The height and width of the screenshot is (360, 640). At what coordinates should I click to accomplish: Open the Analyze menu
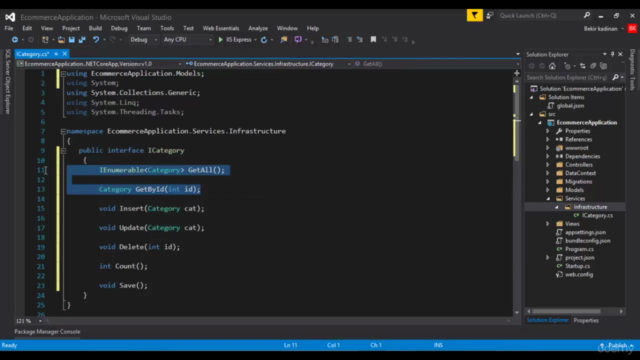[258, 28]
